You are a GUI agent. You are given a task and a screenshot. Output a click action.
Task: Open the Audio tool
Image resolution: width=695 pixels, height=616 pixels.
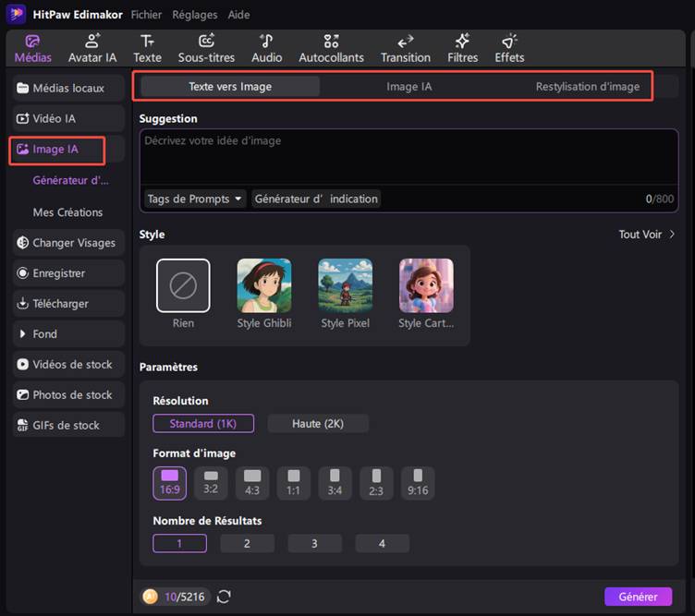tap(266, 49)
